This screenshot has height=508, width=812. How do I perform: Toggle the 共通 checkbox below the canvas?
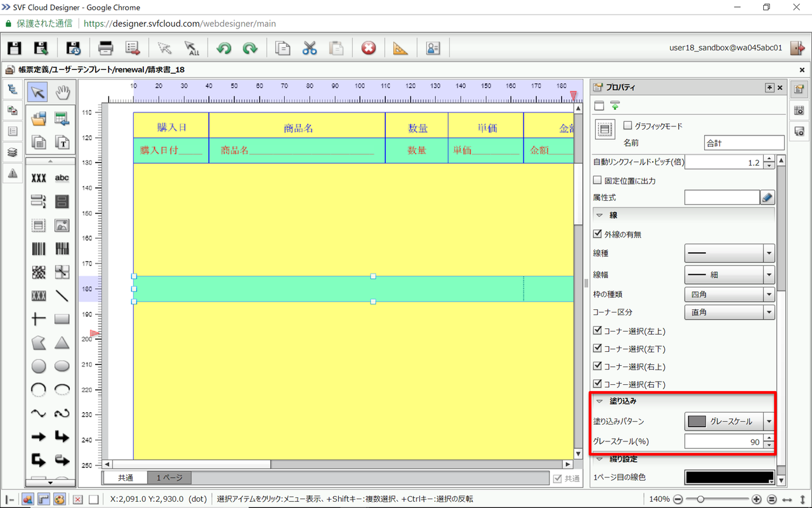point(558,478)
